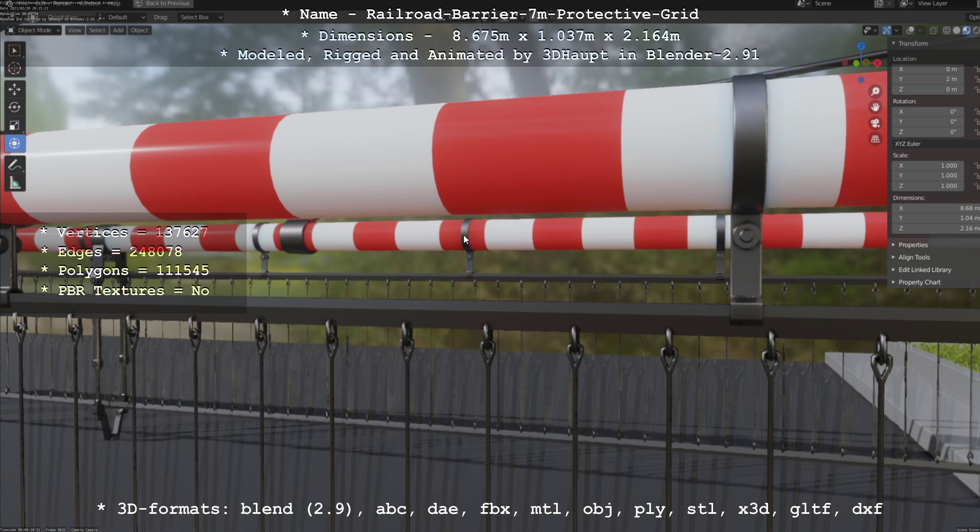This screenshot has height=532, width=980.
Task: Switch to wireframe shading
Action: [x=947, y=30]
